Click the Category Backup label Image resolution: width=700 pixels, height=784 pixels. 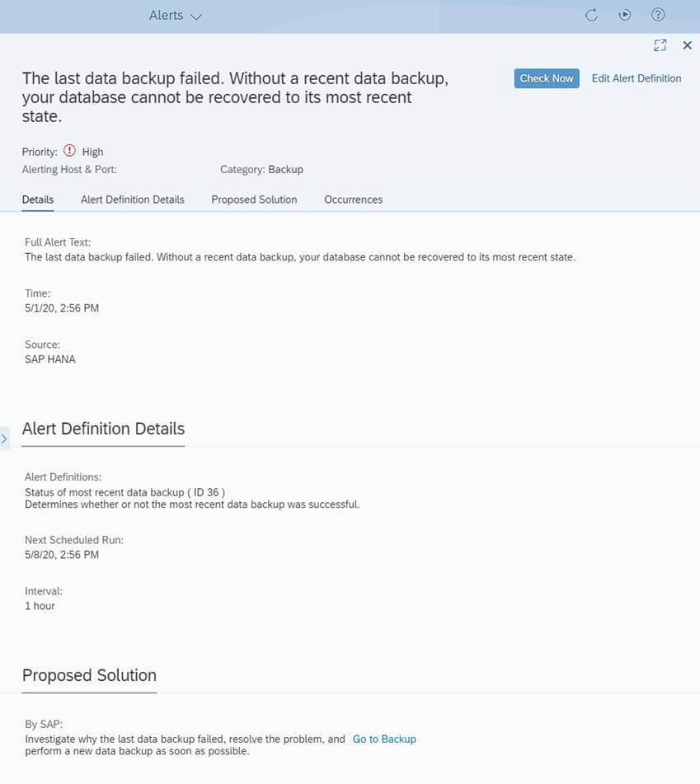(261, 170)
